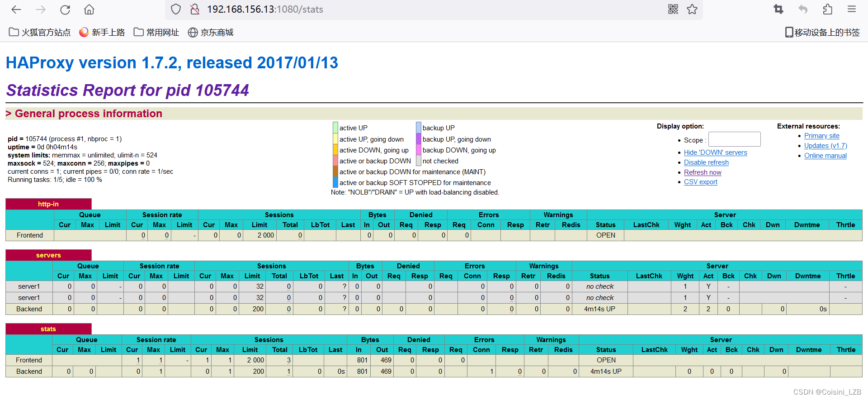Image resolution: width=868 pixels, height=400 pixels.
Task: Click the Refresh now link
Action: tap(703, 172)
